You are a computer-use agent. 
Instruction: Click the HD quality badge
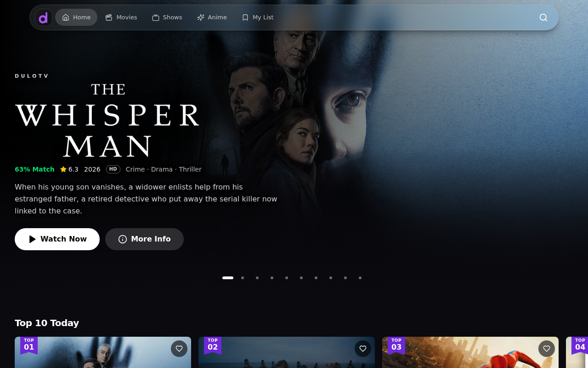113,169
